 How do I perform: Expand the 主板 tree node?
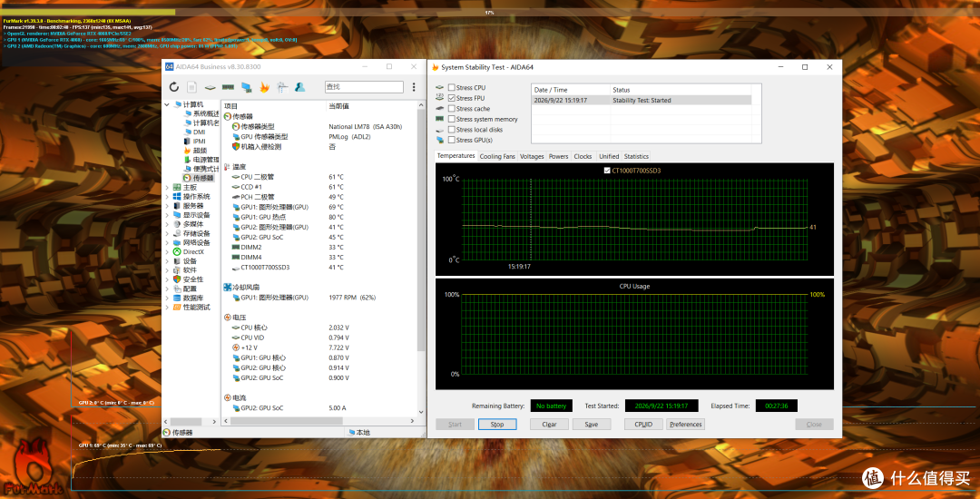167,187
